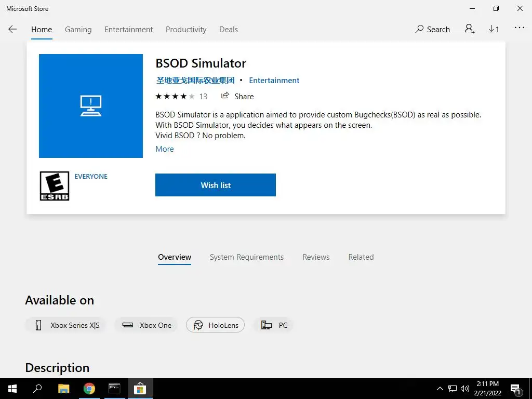Click Microsoft Store taskbar icon
The width and height of the screenshot is (532, 399).
point(140,389)
